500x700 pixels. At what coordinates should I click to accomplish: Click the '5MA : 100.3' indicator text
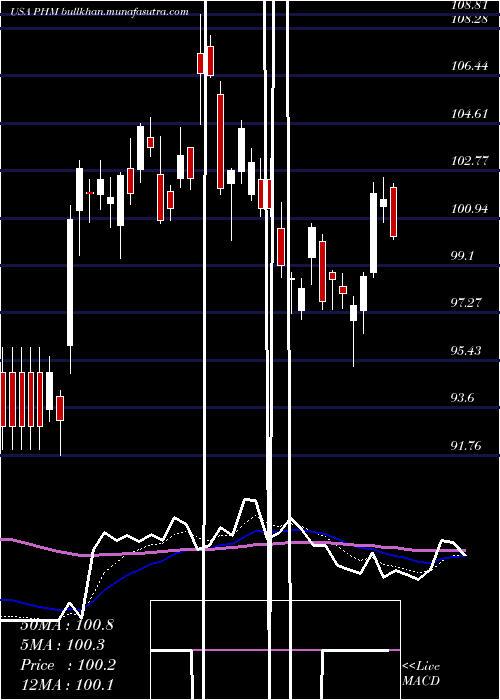coord(62,645)
